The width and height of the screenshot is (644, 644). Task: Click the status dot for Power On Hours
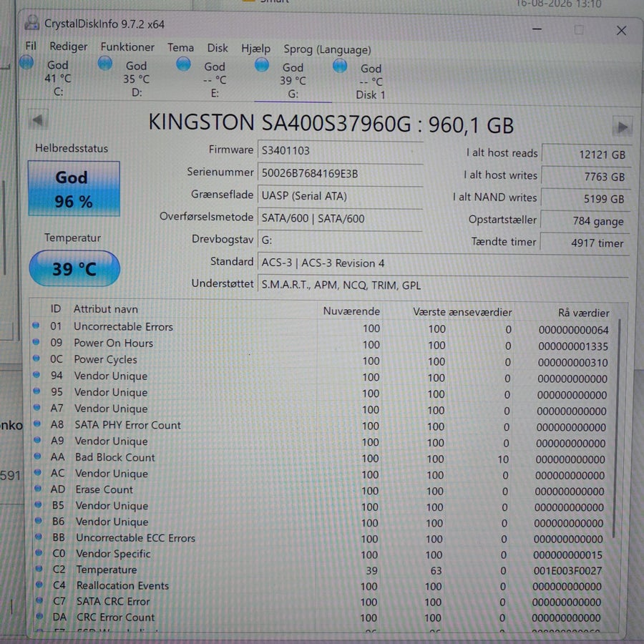(x=36, y=342)
